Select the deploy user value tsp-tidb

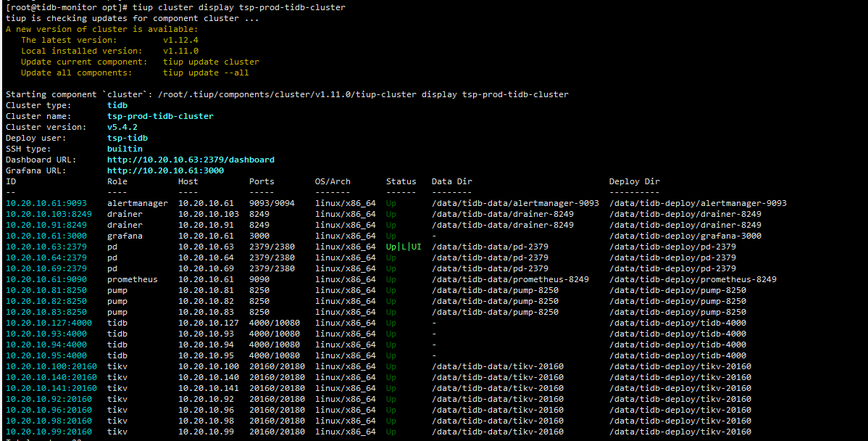[x=127, y=138]
